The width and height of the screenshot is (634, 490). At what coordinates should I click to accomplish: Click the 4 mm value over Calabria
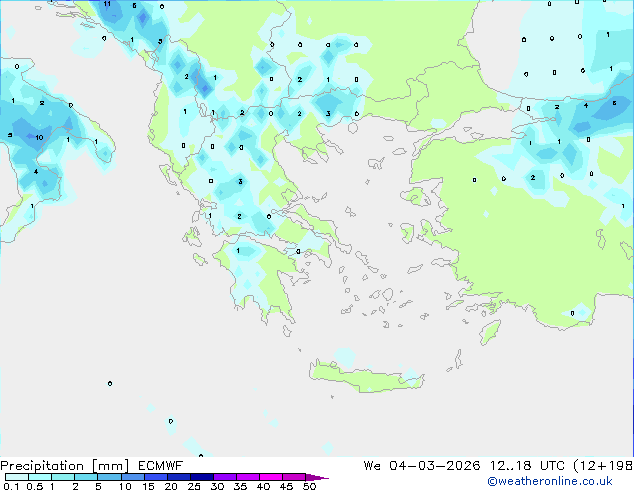click(x=36, y=171)
